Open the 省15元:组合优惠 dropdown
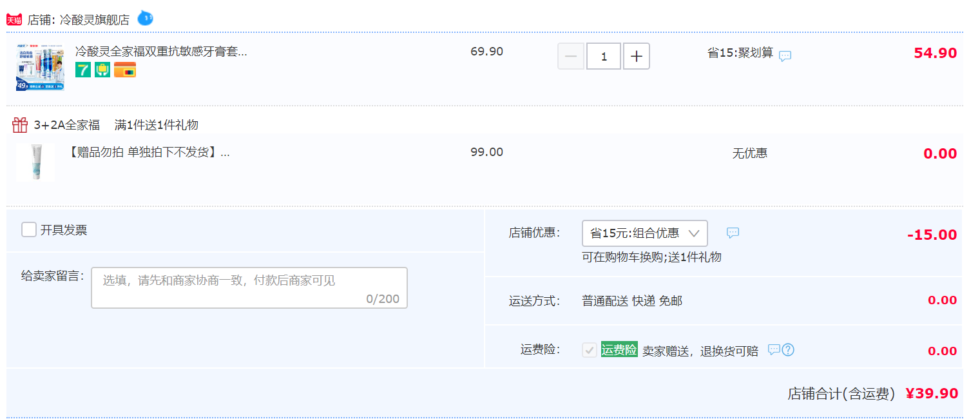The width and height of the screenshot is (980, 419). (645, 233)
